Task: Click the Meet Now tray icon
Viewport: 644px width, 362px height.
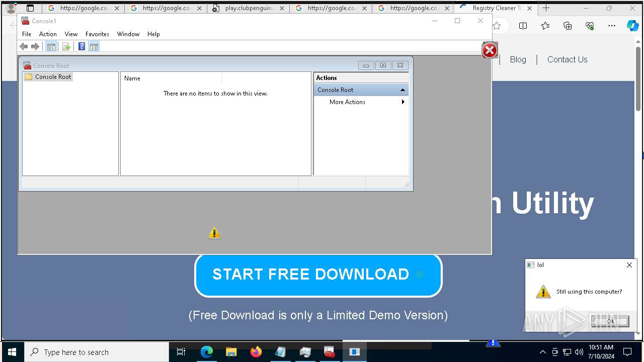Action: [555, 352]
